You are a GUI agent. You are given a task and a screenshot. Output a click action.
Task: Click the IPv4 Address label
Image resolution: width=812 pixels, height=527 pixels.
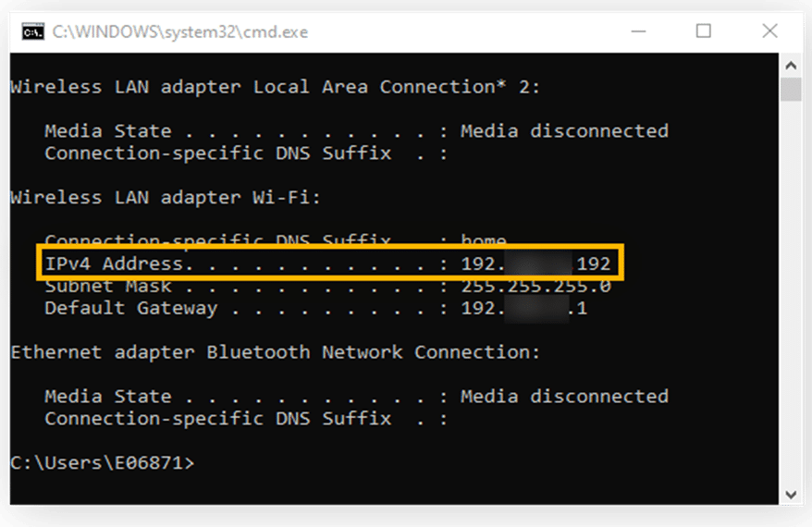tap(114, 263)
